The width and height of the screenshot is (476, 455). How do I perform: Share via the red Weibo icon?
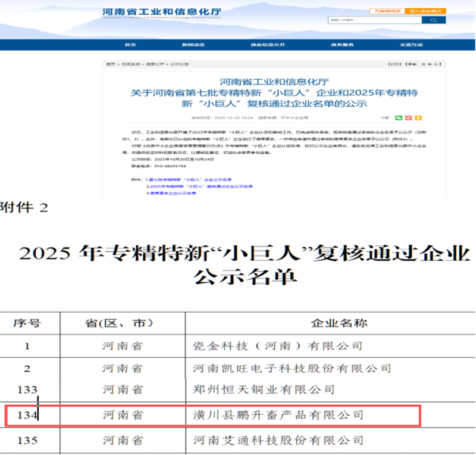coord(409,118)
